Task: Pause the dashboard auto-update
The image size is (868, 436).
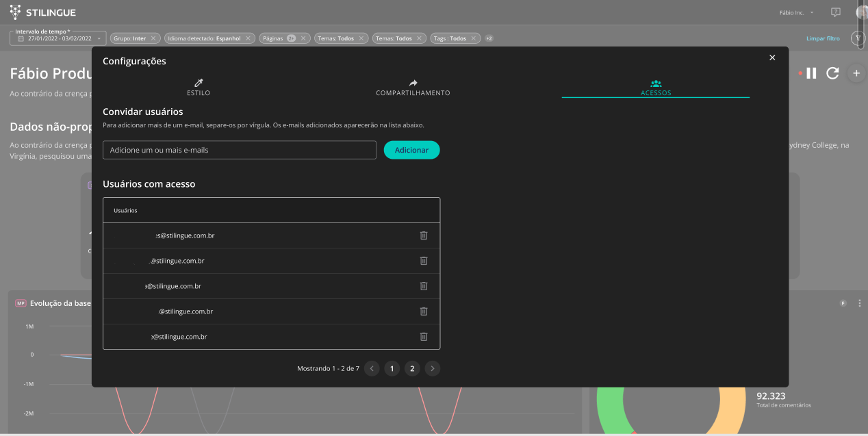Action: point(811,73)
